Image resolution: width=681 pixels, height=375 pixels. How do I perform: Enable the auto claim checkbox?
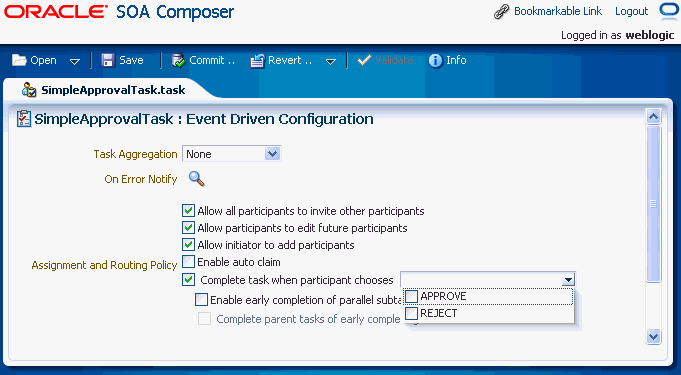(x=188, y=262)
